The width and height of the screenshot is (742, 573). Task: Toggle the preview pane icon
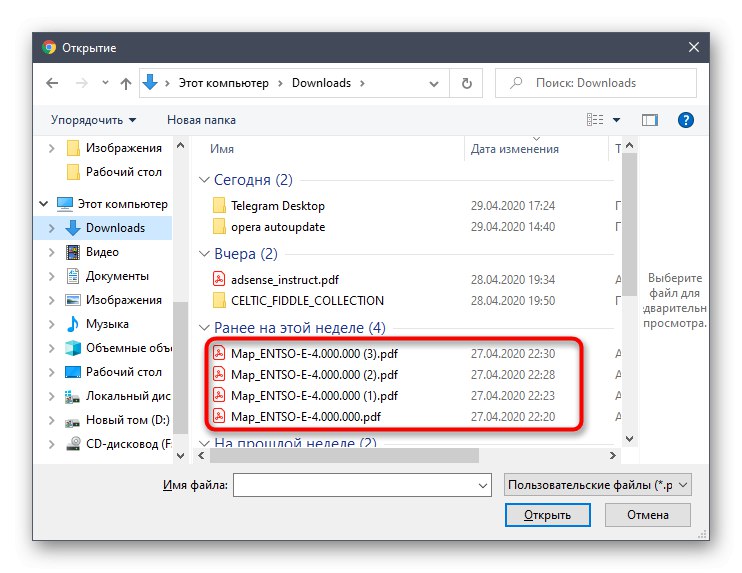click(x=650, y=120)
